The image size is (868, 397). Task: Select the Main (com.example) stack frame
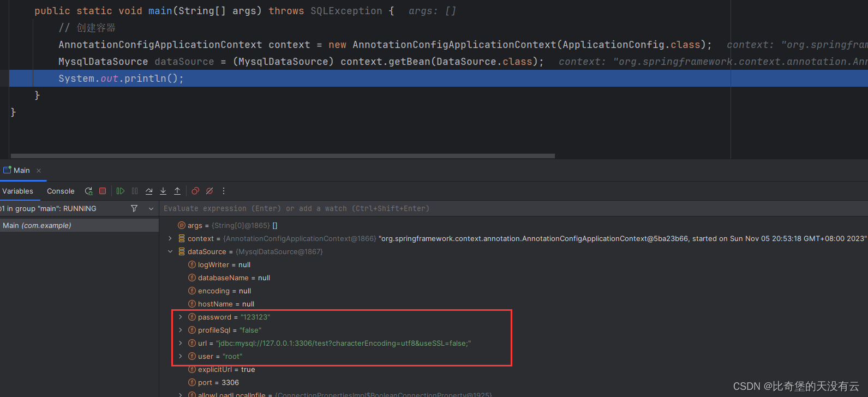79,225
